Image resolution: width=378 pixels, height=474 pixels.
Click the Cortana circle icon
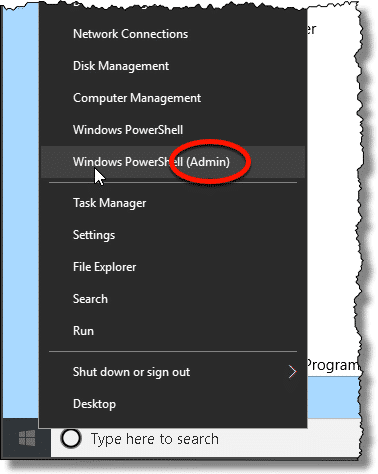pos(71,438)
